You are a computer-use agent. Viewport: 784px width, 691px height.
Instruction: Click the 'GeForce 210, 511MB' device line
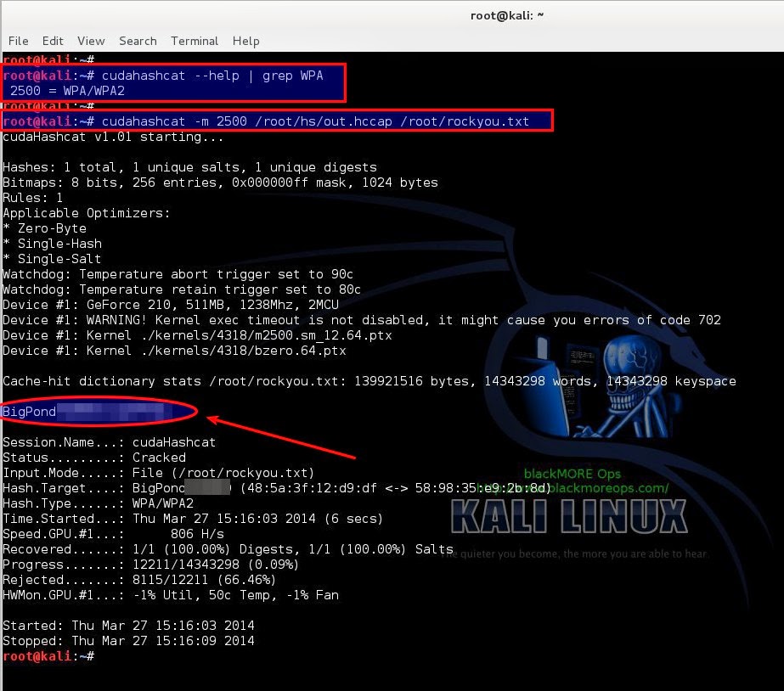click(171, 305)
